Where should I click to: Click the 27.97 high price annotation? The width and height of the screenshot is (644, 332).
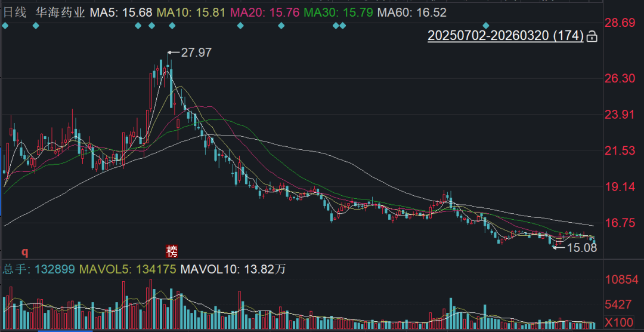point(196,53)
